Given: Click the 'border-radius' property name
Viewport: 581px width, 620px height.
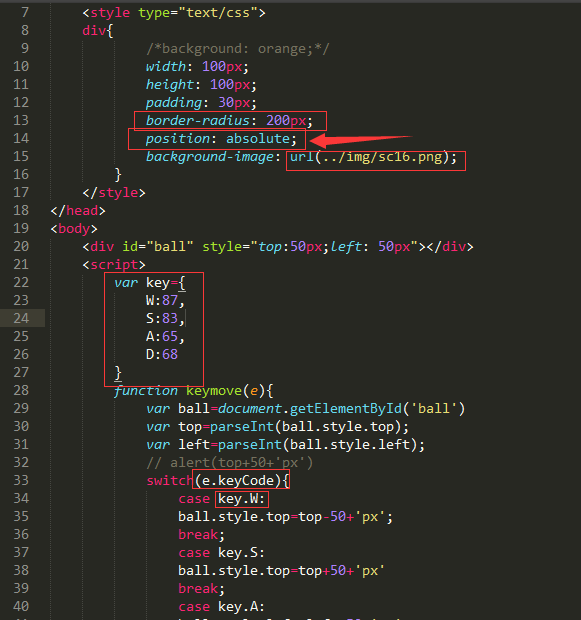Looking at the screenshot, I should coord(198,121).
